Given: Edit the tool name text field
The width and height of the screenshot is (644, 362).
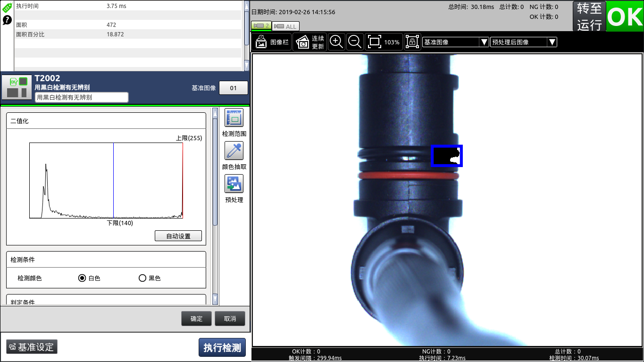Looking at the screenshot, I should [x=82, y=97].
